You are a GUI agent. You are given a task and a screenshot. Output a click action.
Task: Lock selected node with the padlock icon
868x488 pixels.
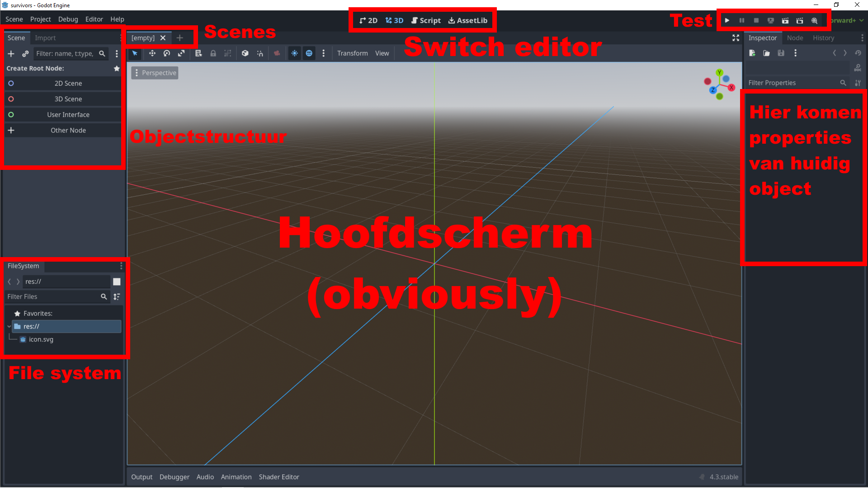tap(213, 53)
